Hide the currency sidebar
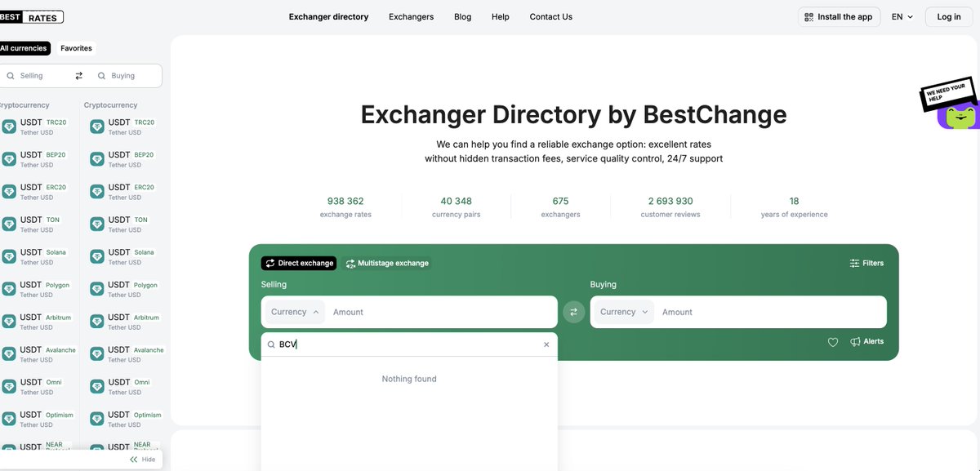The width and height of the screenshot is (980, 471). 142,460
